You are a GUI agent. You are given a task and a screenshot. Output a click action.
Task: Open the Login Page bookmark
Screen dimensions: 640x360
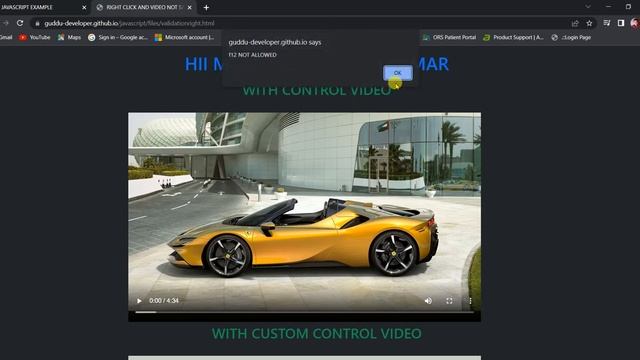[571, 37]
